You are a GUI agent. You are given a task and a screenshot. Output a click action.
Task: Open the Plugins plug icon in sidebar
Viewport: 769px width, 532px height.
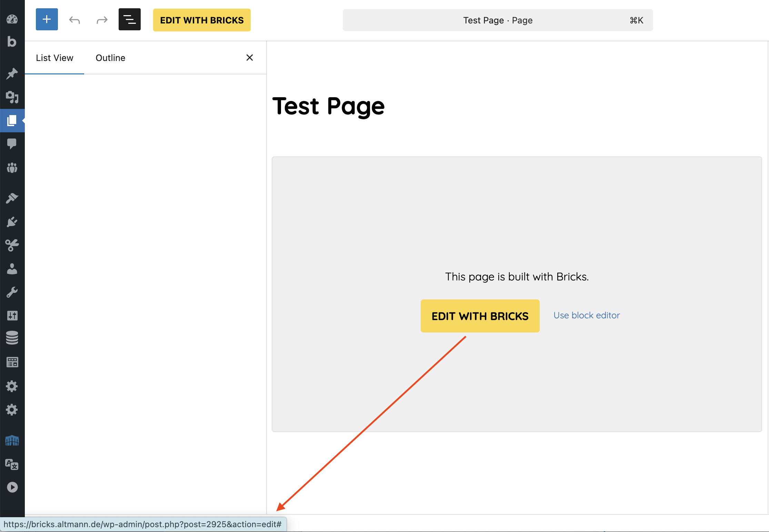click(x=12, y=222)
